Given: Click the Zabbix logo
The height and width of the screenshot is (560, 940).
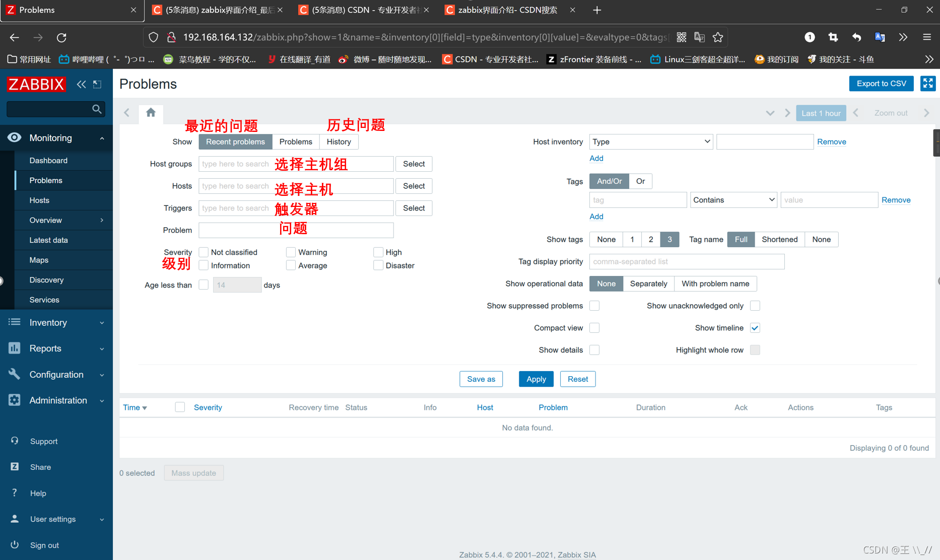Looking at the screenshot, I should [x=36, y=84].
